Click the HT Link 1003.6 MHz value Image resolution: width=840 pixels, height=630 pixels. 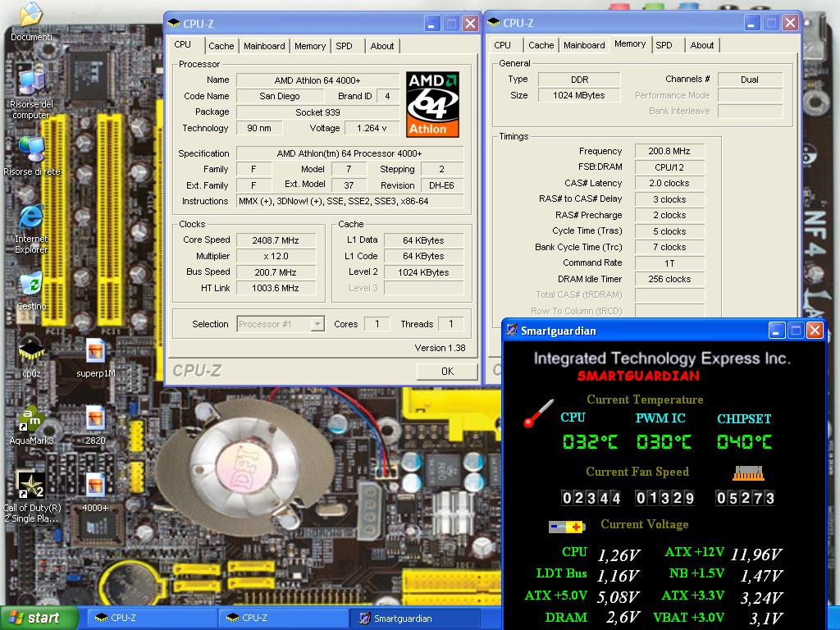point(276,288)
